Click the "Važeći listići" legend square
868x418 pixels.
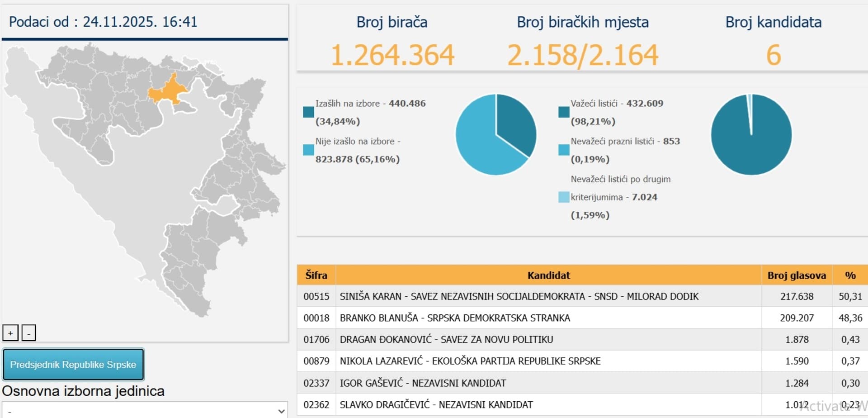[x=563, y=112]
